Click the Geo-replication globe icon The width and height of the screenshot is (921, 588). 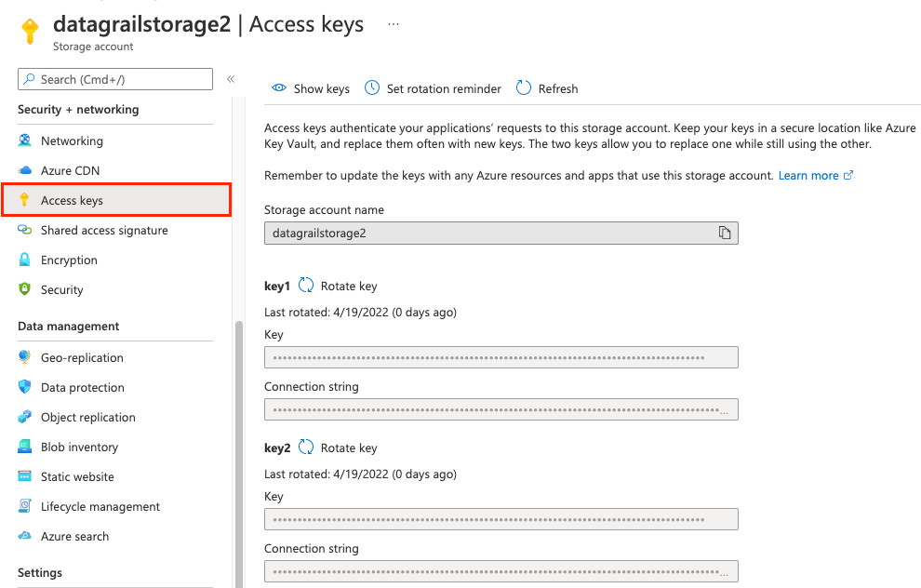(25, 357)
